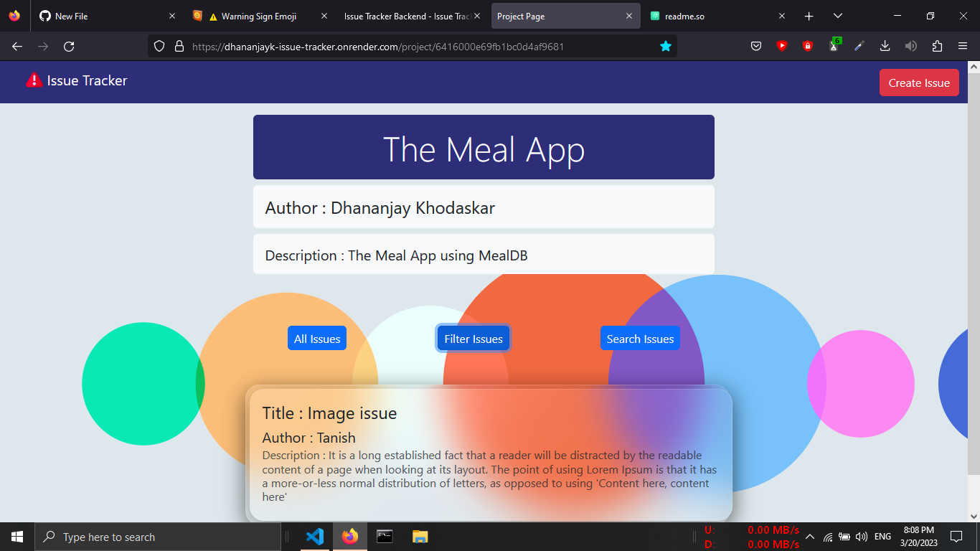Image resolution: width=980 pixels, height=551 pixels.
Task: Expand hidden icons in the system tray
Action: (809, 536)
